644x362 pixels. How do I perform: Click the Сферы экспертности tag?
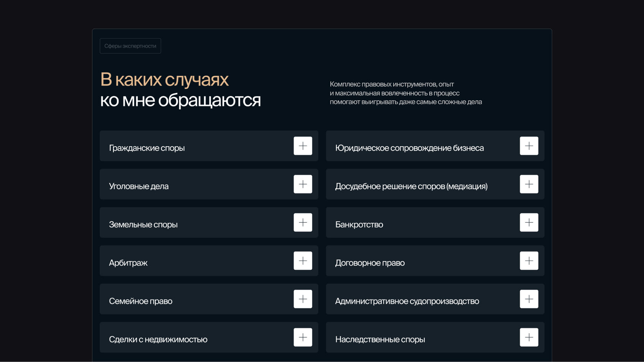pos(130,46)
